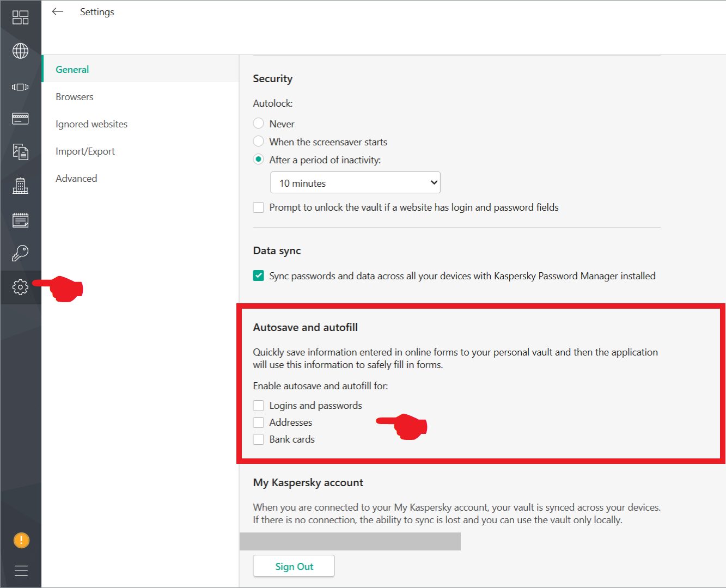The image size is (726, 588).
Task: Enable autosave for Logins and passwords
Action: [x=259, y=406]
